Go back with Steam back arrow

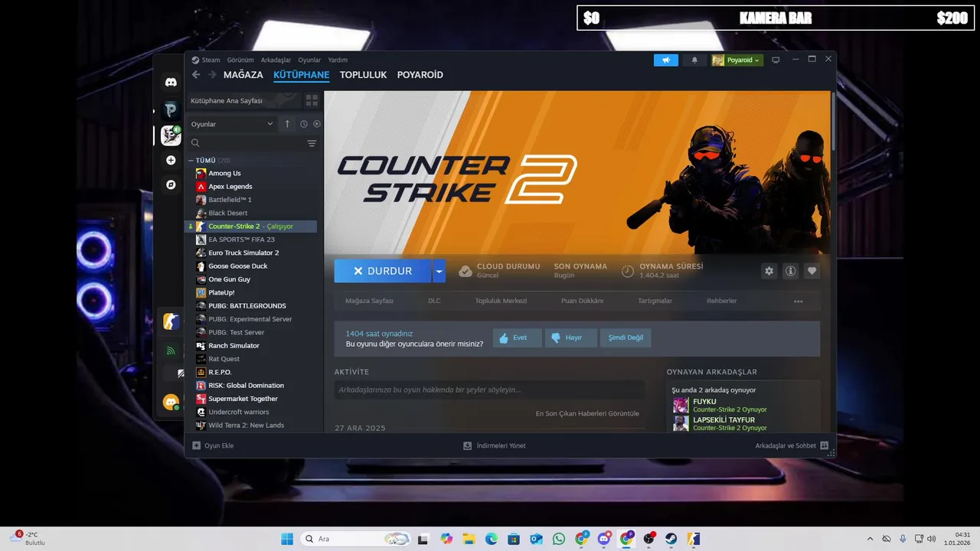196,75
